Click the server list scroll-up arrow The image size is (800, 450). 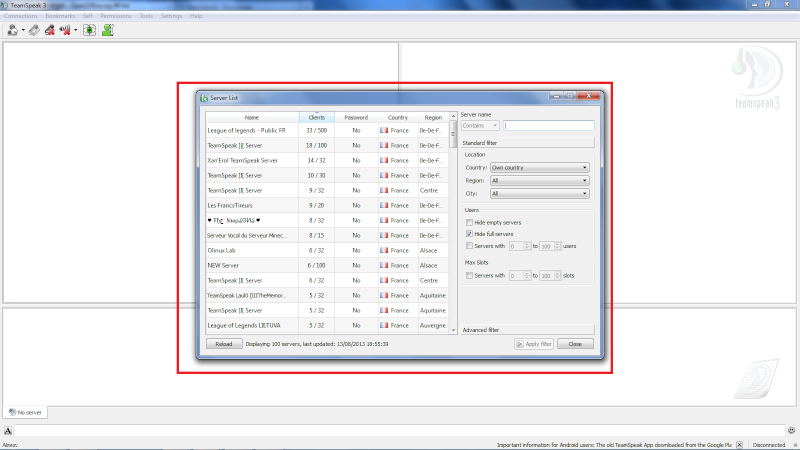click(x=453, y=116)
